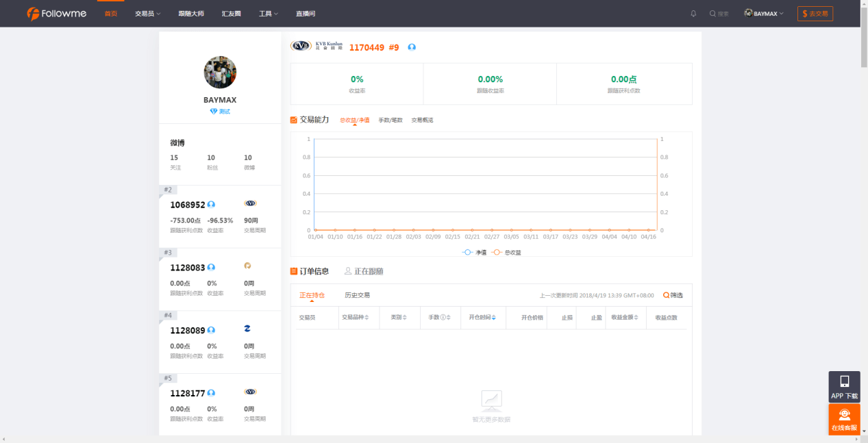This screenshot has height=443, width=868.
Task: Click the BAYMAX profile avatar photo
Action: click(x=220, y=73)
